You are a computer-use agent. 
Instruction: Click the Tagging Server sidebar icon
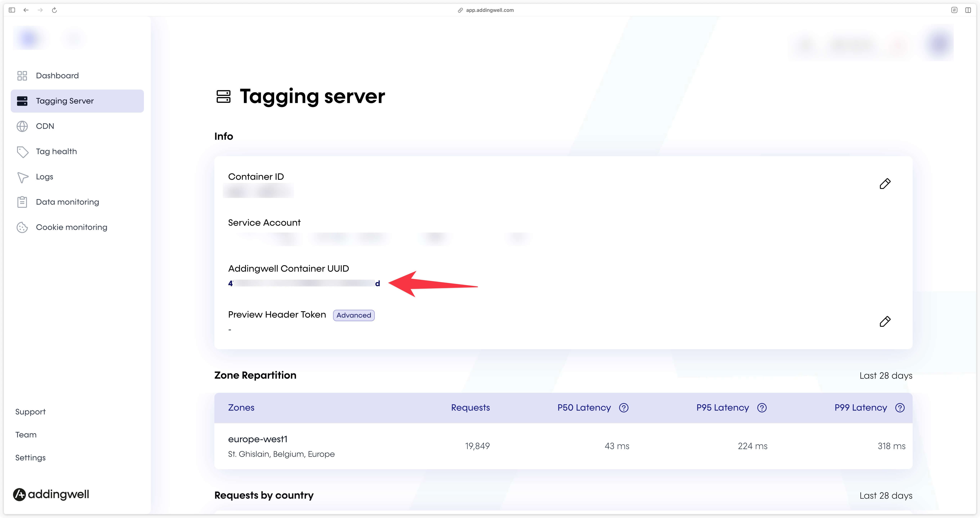pos(22,101)
